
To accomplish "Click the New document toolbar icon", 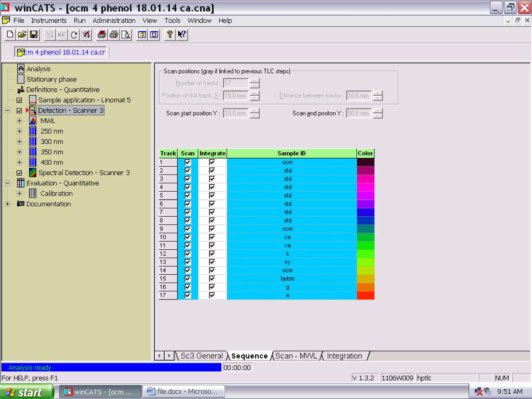I will pos(10,35).
